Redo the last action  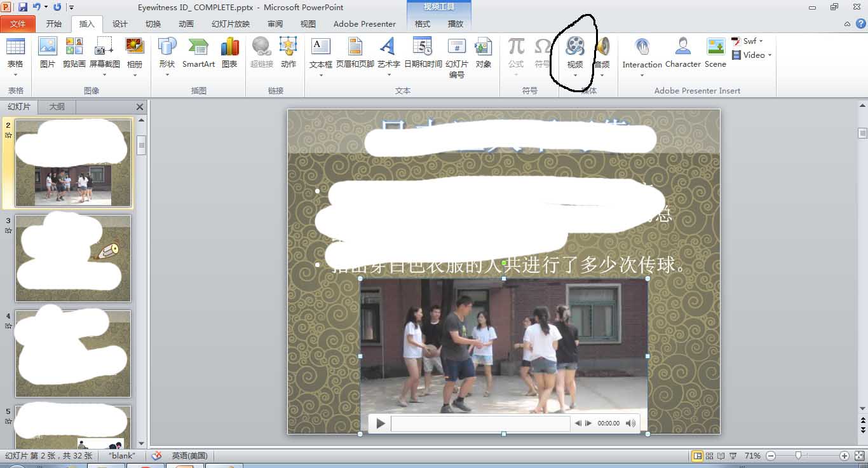pos(58,7)
